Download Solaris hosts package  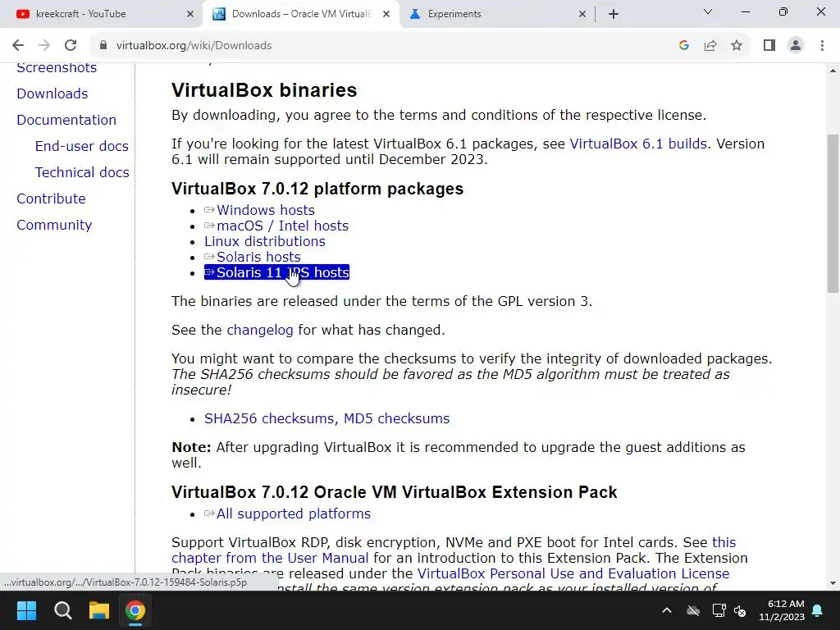point(258,257)
